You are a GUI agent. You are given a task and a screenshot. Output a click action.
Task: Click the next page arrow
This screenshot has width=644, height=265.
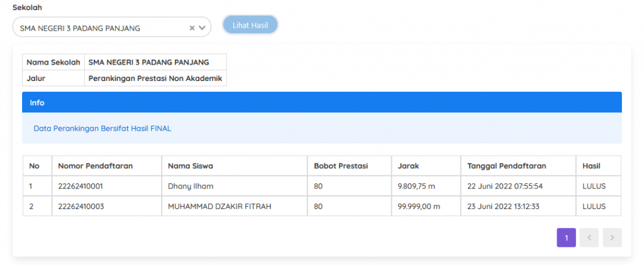612,237
